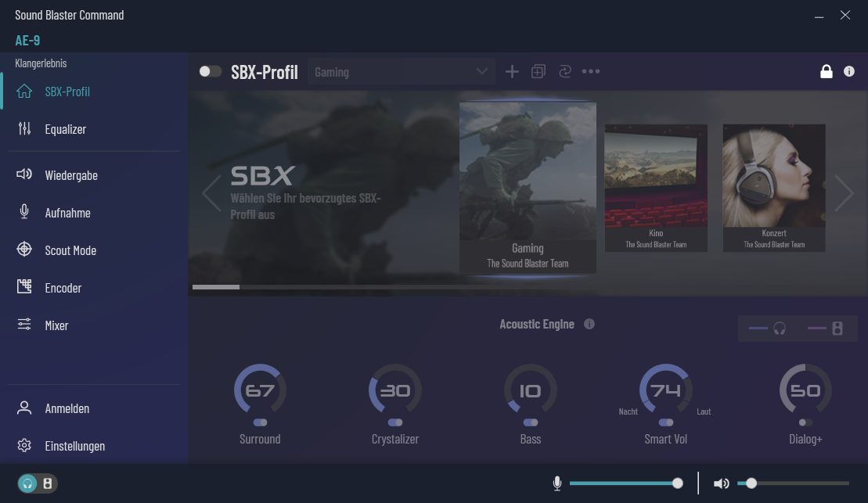Viewport: 868px width, 503px height.
Task: Click the AE-9 device label
Action: click(x=27, y=41)
